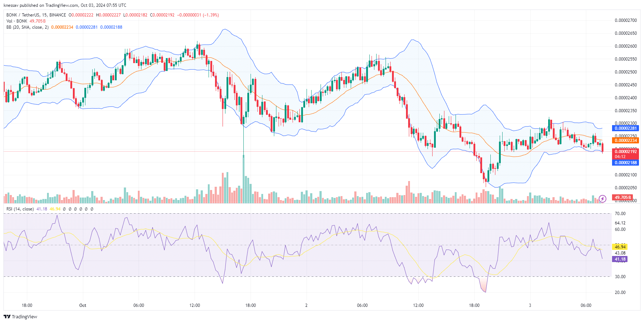Click the 12:00 time label between '2' and '3'
Image resolution: width=644 pixels, height=323 pixels.
click(x=418, y=305)
